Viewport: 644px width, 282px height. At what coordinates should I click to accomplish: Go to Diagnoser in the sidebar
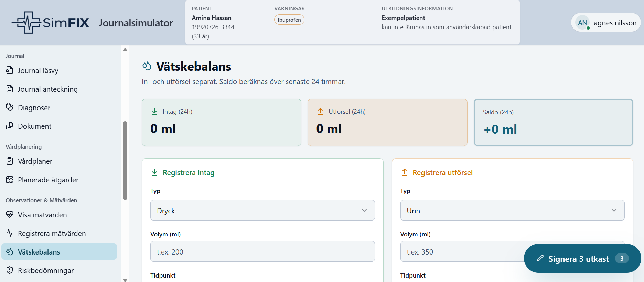point(59,108)
